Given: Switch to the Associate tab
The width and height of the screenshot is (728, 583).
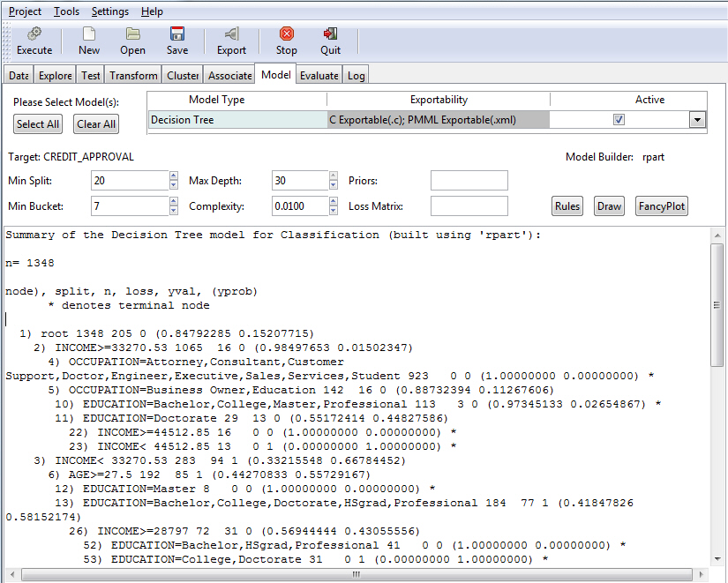Looking at the screenshot, I should pyautogui.click(x=229, y=75).
